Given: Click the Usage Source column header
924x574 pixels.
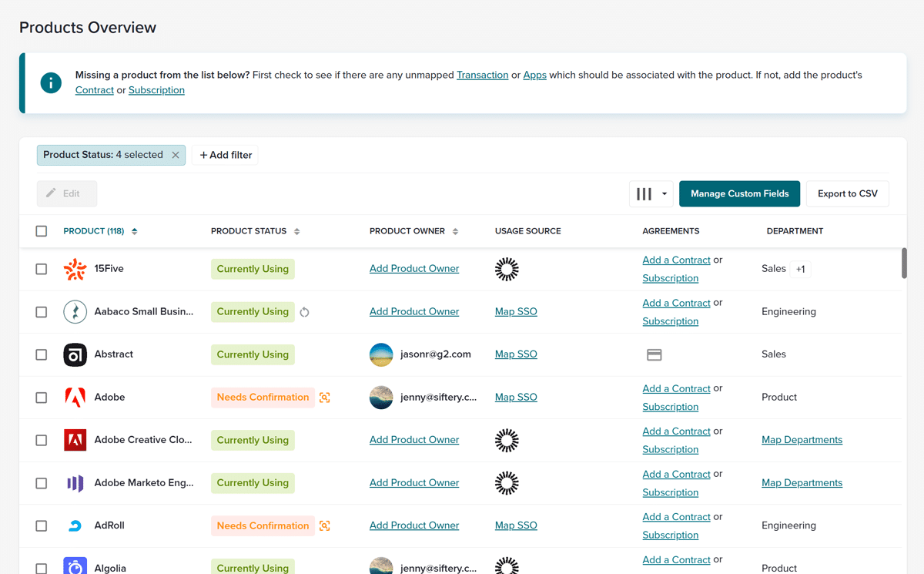Looking at the screenshot, I should point(527,231).
